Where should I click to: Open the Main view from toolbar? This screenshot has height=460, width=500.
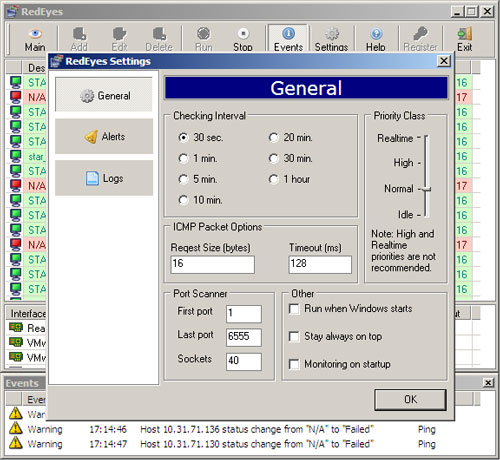click(35, 39)
